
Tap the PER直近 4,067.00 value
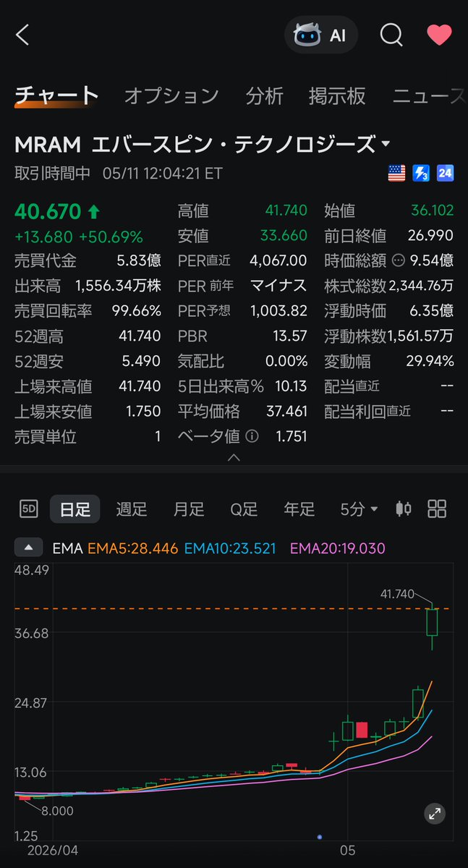[x=278, y=260]
